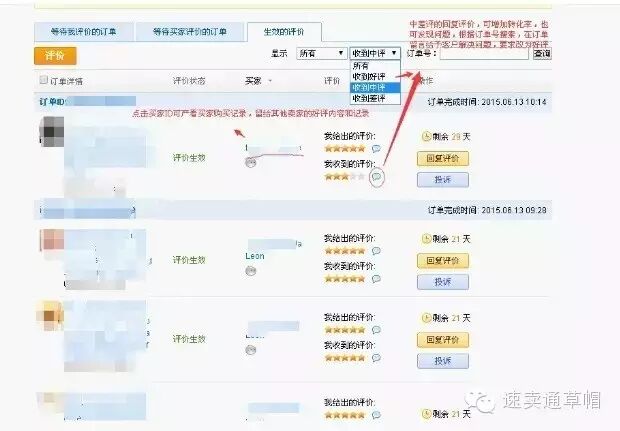Viewport: 620px width, 431px height.
Task: Click 订单完成时间 2015.06.13 09:28 text
Action: [487, 210]
